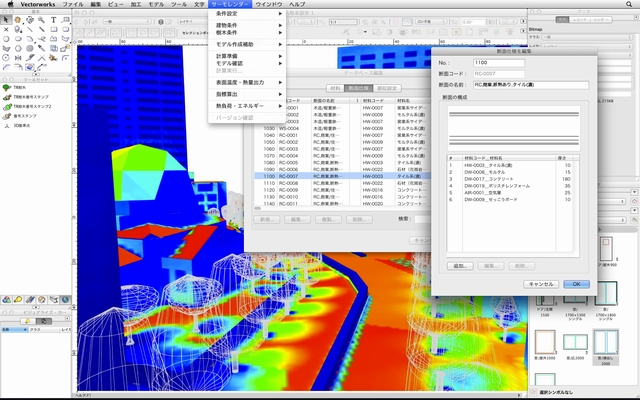Select the 3D基準点 tool
The height and width of the screenshot is (400, 640).
point(21,124)
